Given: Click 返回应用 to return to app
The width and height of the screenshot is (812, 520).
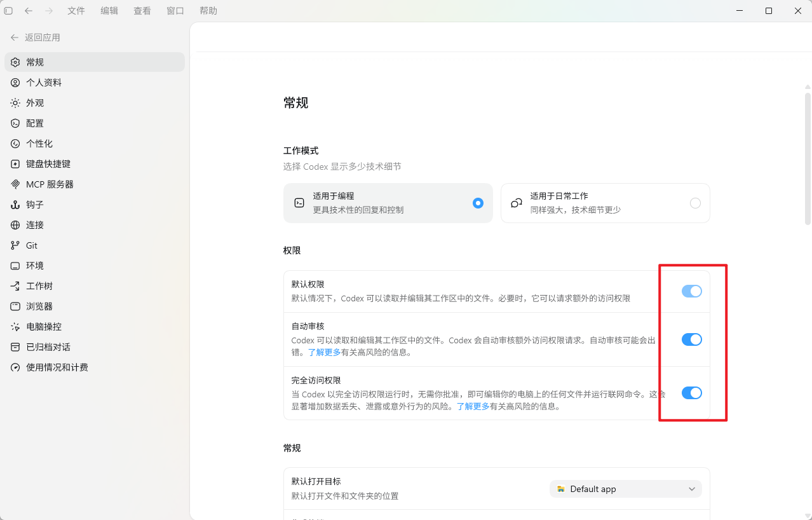Looking at the screenshot, I should [36, 38].
